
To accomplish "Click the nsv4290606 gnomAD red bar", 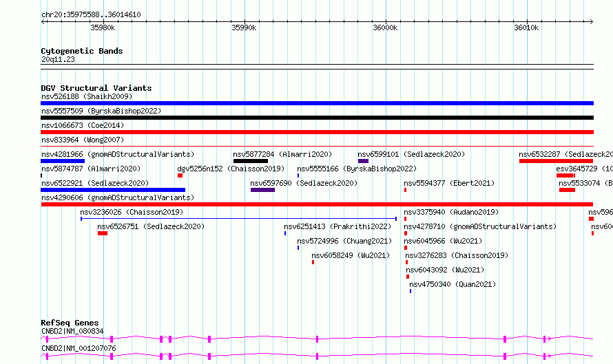I will [x=317, y=204].
